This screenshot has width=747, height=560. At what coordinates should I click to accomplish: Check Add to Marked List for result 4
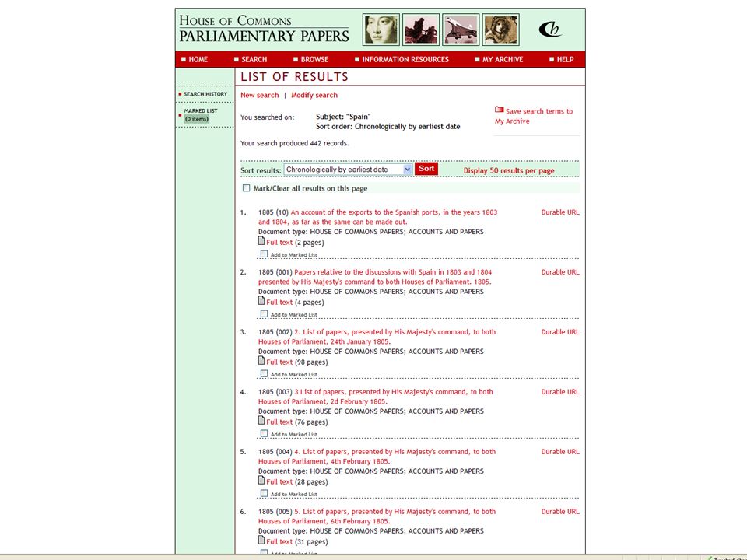click(x=264, y=434)
